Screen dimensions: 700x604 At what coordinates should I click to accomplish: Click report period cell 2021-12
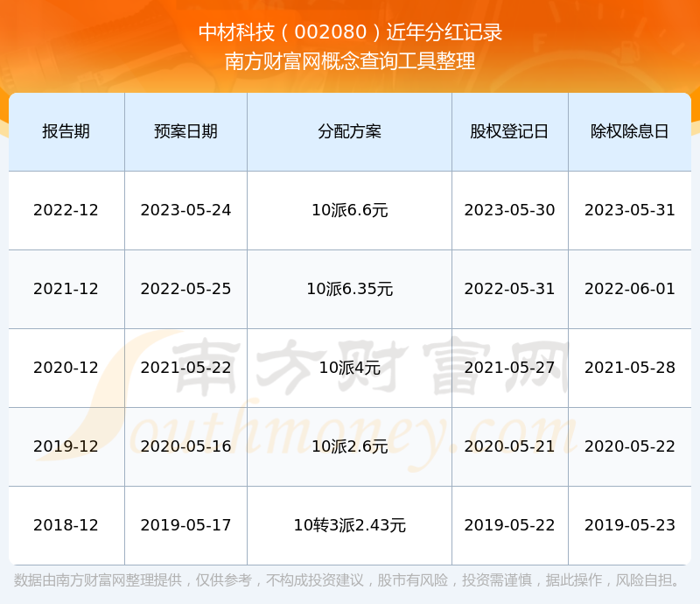66,289
